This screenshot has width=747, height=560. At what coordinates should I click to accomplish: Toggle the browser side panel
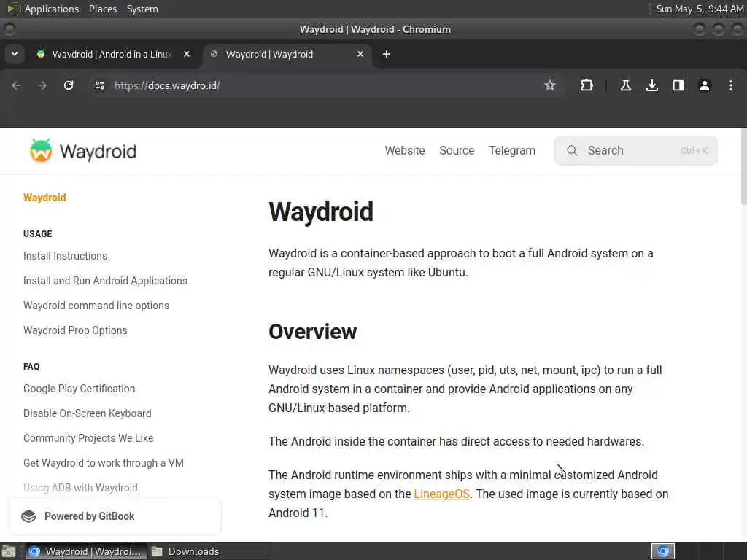click(678, 86)
